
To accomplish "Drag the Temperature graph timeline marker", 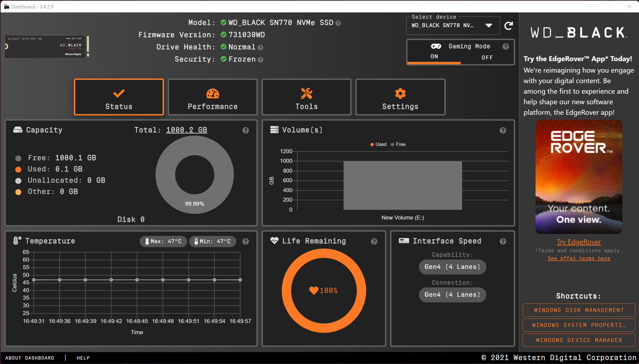I will (240, 280).
